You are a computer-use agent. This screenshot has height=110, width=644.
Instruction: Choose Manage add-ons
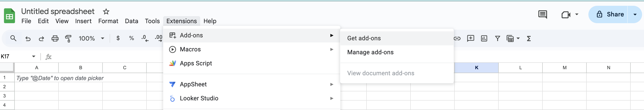click(370, 52)
